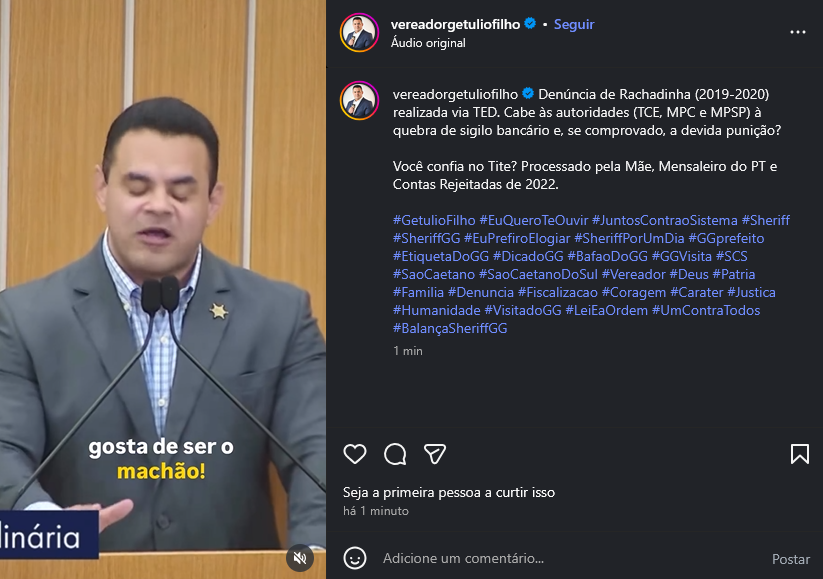Unmute the video with speaker icon
Screen dimensions: 823x579
click(x=300, y=558)
